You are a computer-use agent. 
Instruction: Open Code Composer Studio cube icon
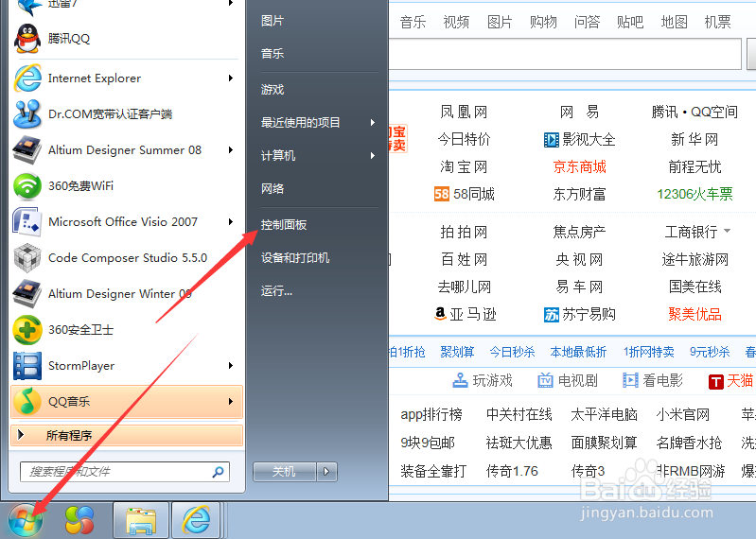[x=27, y=258]
